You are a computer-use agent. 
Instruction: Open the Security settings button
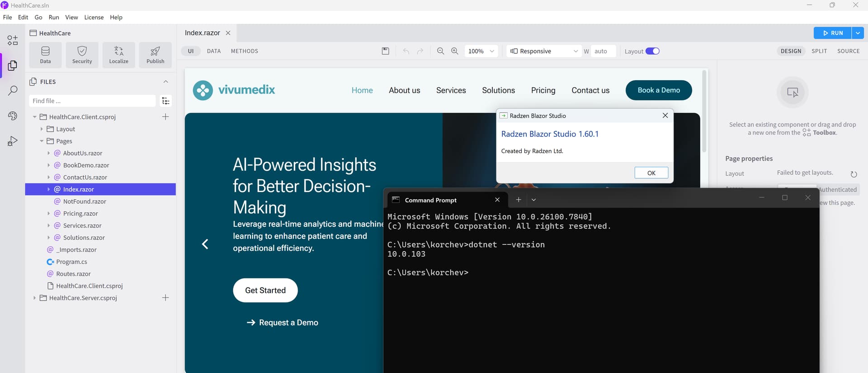pyautogui.click(x=82, y=55)
